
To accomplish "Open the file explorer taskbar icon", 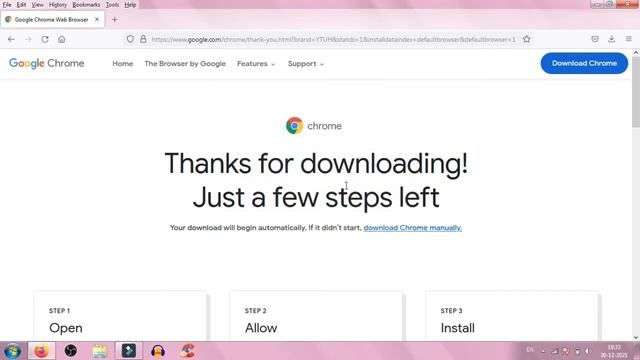I will click(100, 351).
